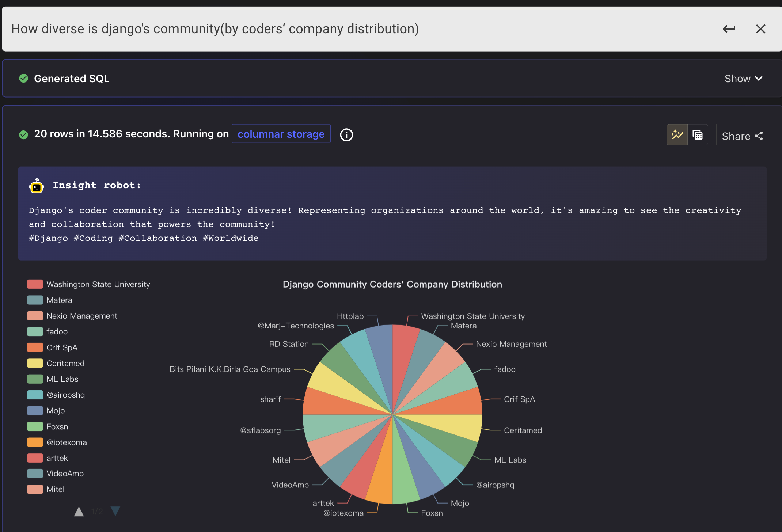Click the @sflabsorg pie chart label

pyautogui.click(x=260, y=430)
